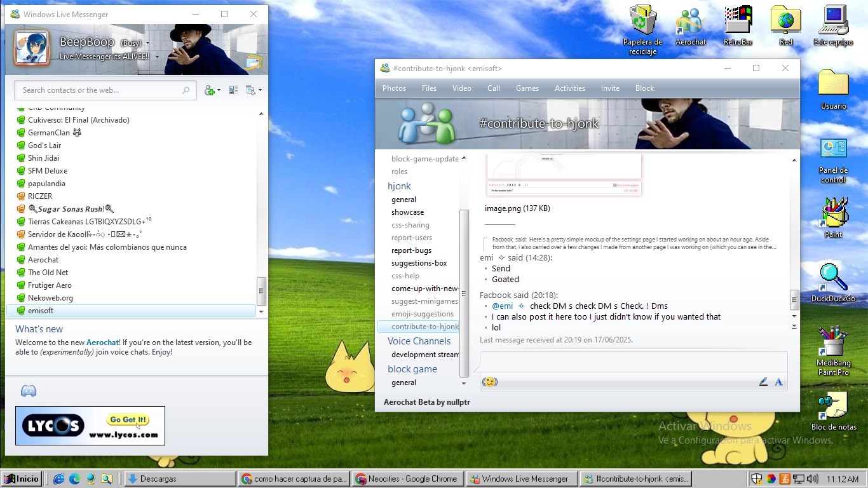868x488 pixels.
Task: Click channel list scroll up arrow
Action: pyautogui.click(x=464, y=158)
